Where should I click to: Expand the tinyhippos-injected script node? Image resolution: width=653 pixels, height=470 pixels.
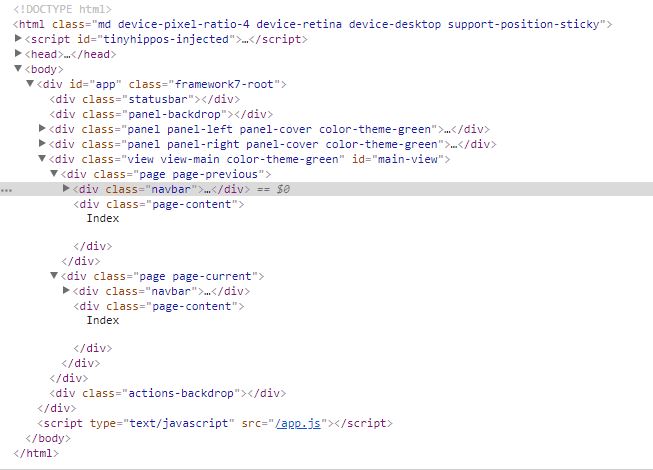tap(18, 39)
